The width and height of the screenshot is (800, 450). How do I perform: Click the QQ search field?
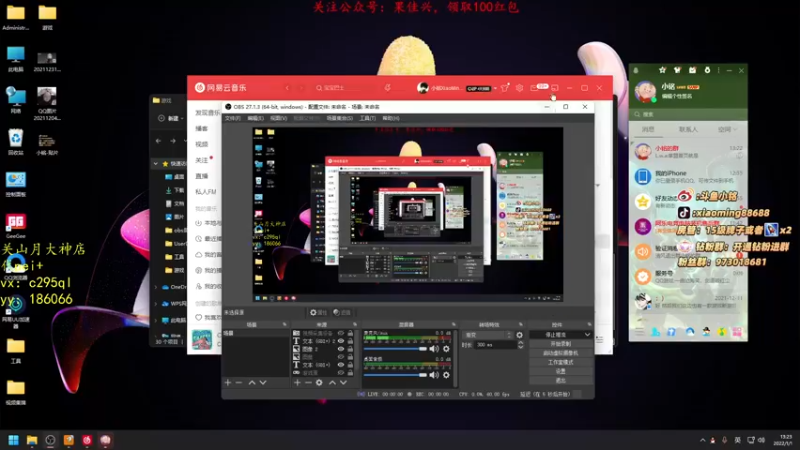pos(688,114)
